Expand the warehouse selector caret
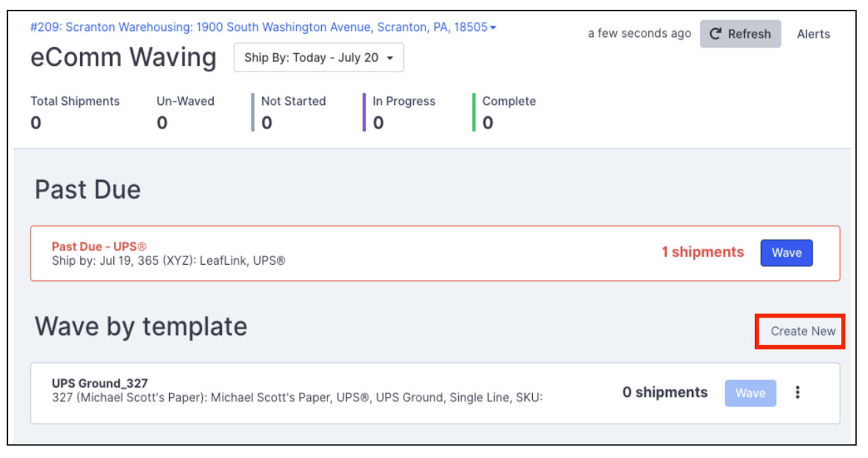The width and height of the screenshot is (868, 458). coord(493,28)
